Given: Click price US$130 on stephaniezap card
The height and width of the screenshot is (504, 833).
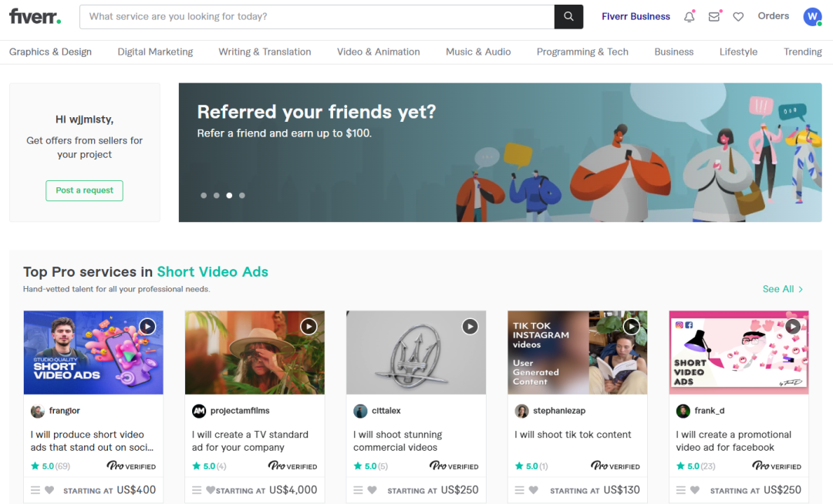Looking at the screenshot, I should 622,489.
